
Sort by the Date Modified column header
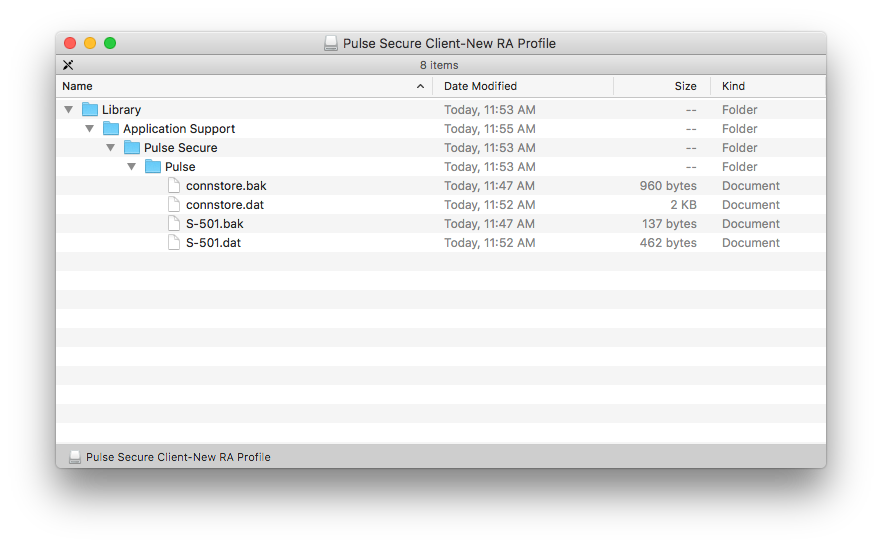523,86
